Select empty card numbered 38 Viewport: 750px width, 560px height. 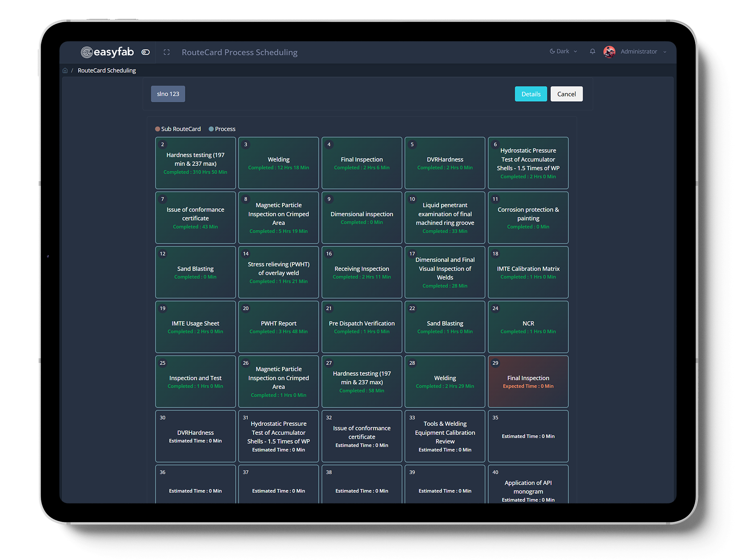coord(362,484)
